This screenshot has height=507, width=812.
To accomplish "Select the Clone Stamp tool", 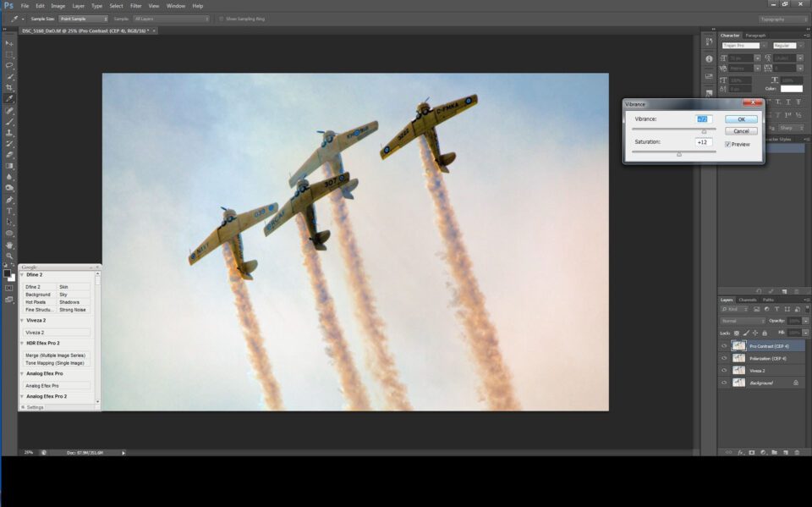I will [x=9, y=133].
